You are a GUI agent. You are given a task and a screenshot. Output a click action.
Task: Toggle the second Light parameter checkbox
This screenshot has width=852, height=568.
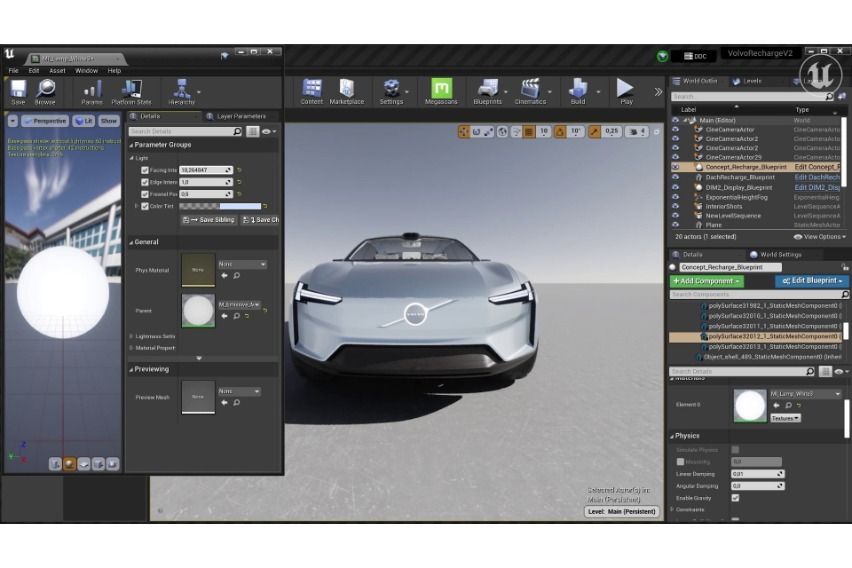click(x=145, y=182)
